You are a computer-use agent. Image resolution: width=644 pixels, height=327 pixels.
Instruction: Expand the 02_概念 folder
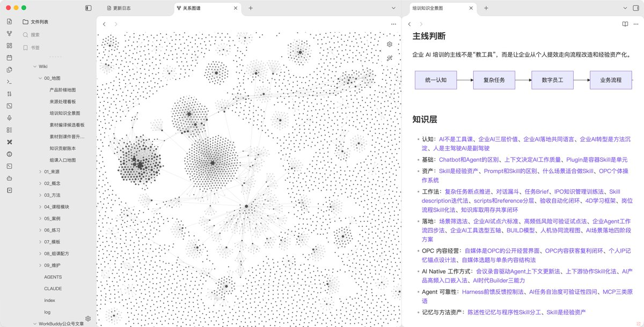(x=40, y=183)
